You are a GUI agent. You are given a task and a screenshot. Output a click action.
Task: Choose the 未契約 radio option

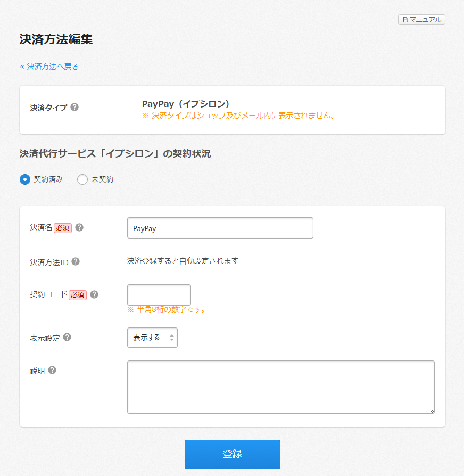point(82,179)
